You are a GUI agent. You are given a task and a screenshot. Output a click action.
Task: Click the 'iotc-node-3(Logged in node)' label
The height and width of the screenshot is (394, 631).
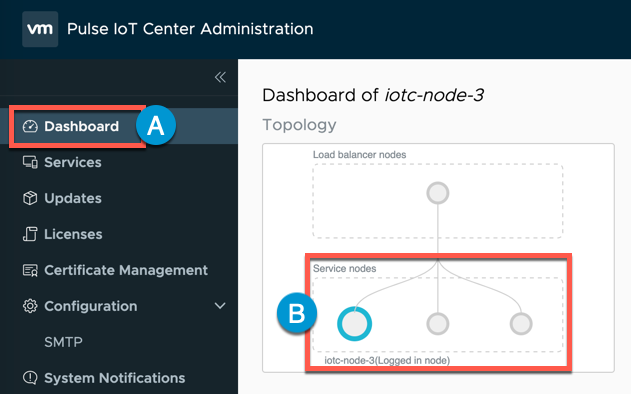coord(387,360)
